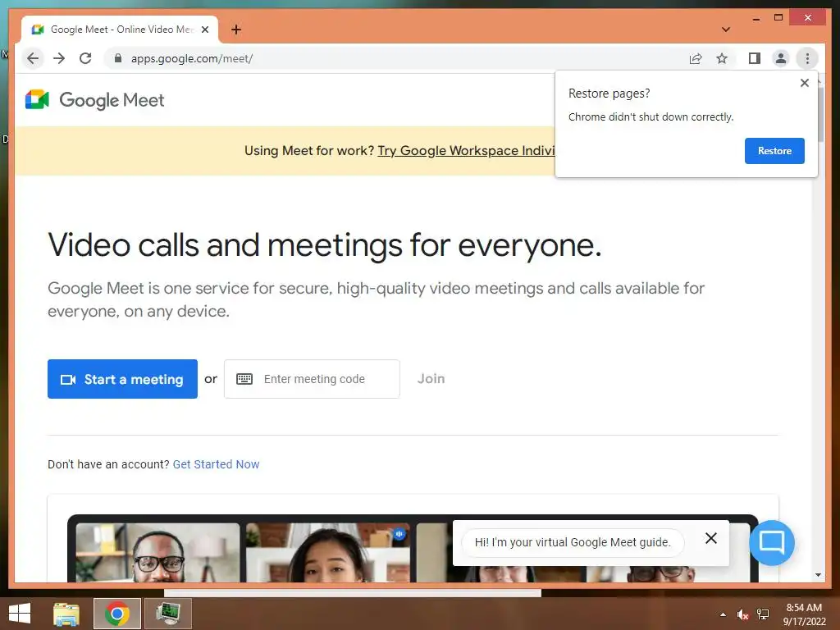Viewport: 840px width, 630px height.
Task: Click the Google Meet logo
Action: 95,99
